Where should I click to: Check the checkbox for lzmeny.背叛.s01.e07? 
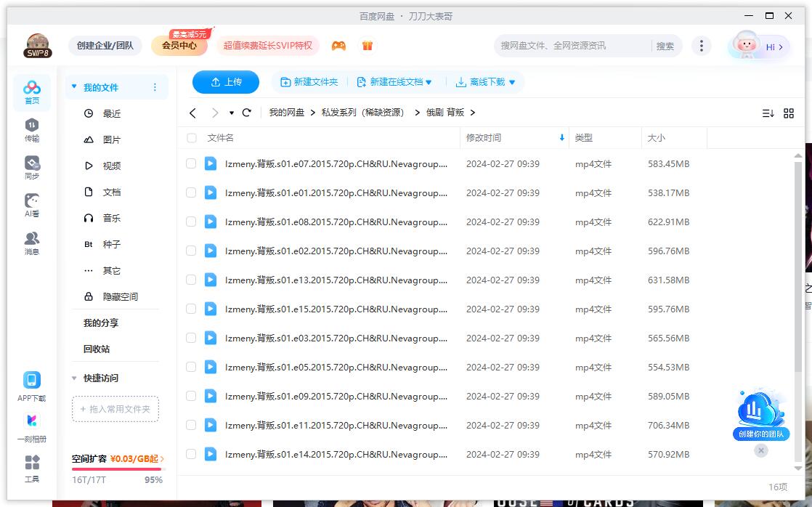coord(191,163)
